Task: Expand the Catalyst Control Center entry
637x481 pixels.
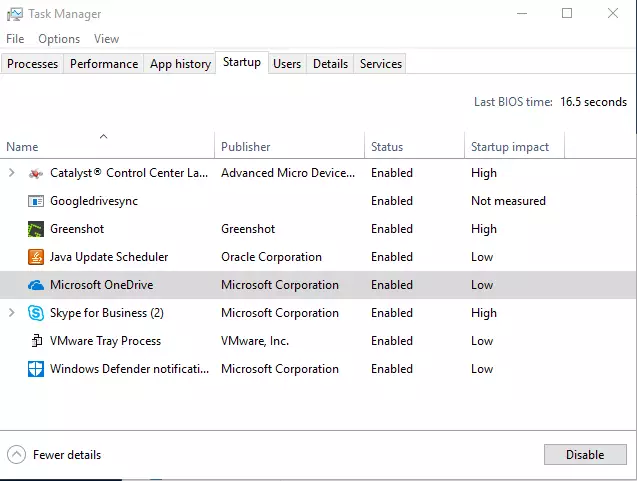Action: [x=12, y=173]
